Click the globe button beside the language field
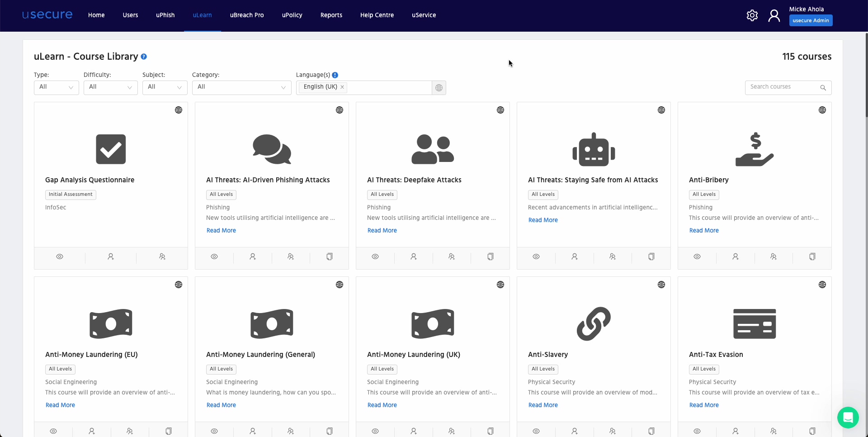Image resolution: width=868 pixels, height=437 pixels. (x=439, y=88)
